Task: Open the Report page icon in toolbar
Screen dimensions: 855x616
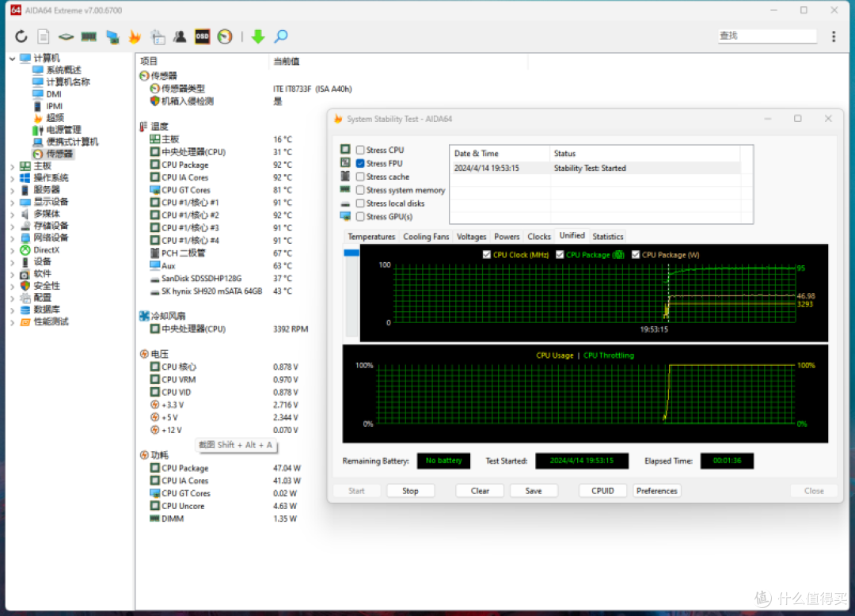Action: coord(43,36)
